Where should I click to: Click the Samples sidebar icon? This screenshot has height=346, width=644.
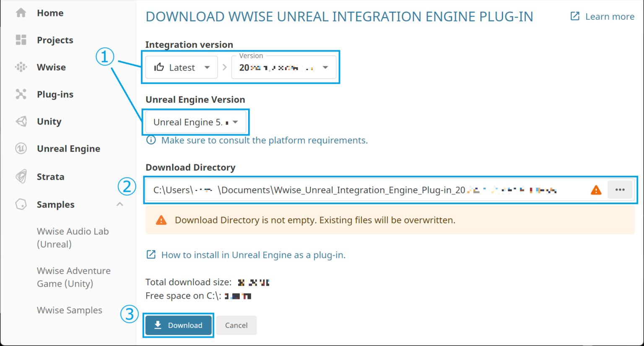[21, 204]
